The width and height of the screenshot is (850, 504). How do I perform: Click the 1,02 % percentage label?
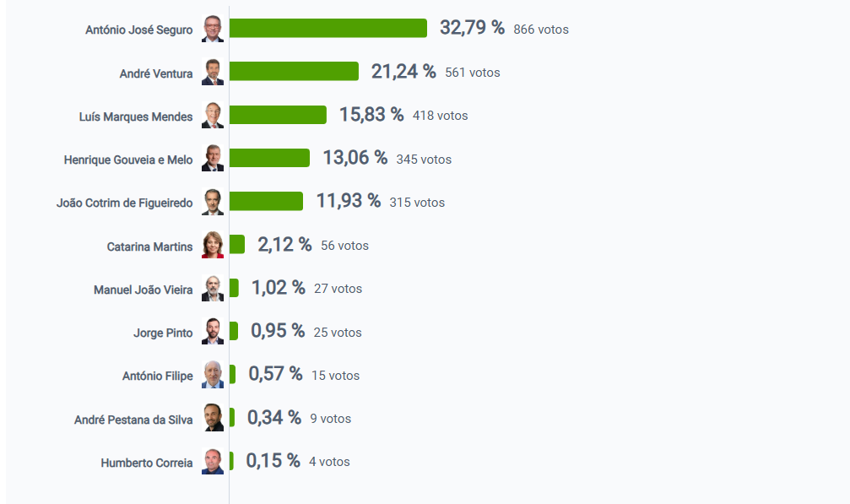(x=278, y=288)
